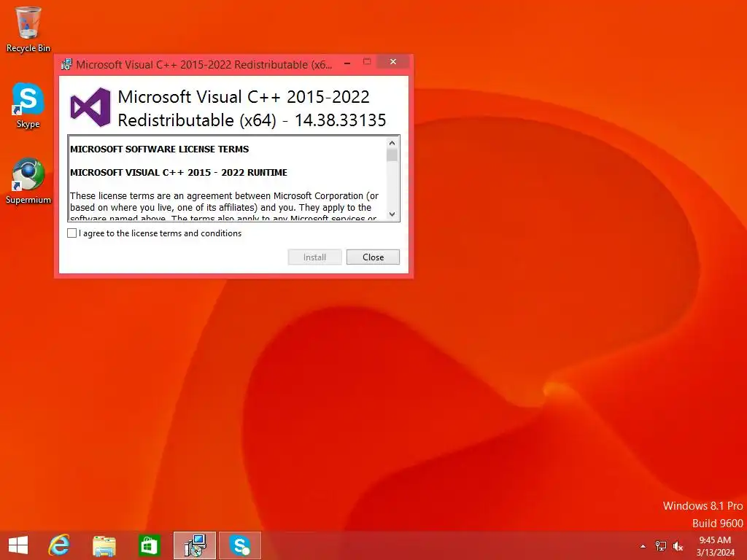Open Windows Store from taskbar
Viewport: 747px width, 560px height.
point(149,545)
